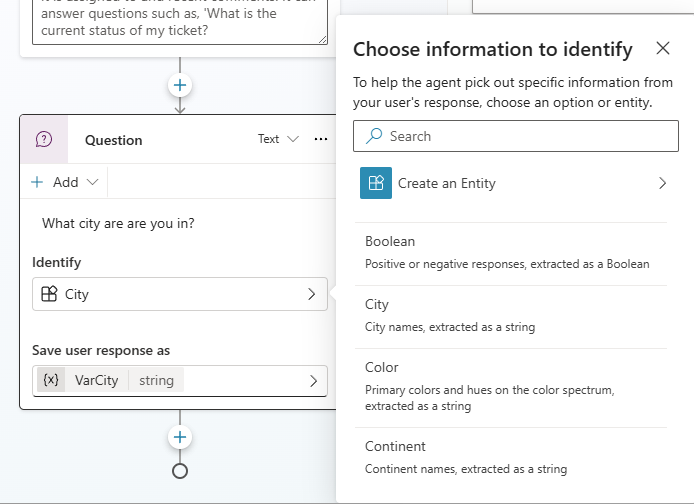Click the end-of-flow circle node
The width and height of the screenshot is (694, 504).
tap(180, 471)
